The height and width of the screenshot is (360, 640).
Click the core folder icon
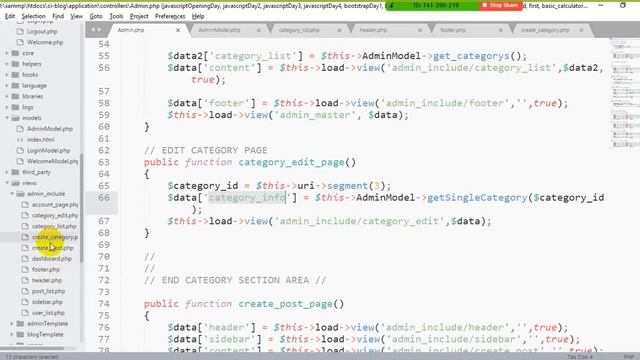[x=16, y=53]
